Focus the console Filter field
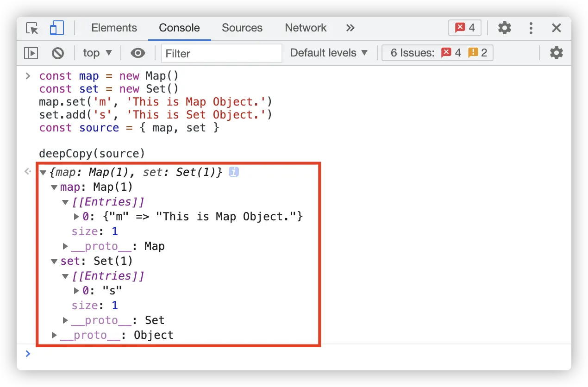The width and height of the screenshot is (588, 387). pyautogui.click(x=222, y=53)
